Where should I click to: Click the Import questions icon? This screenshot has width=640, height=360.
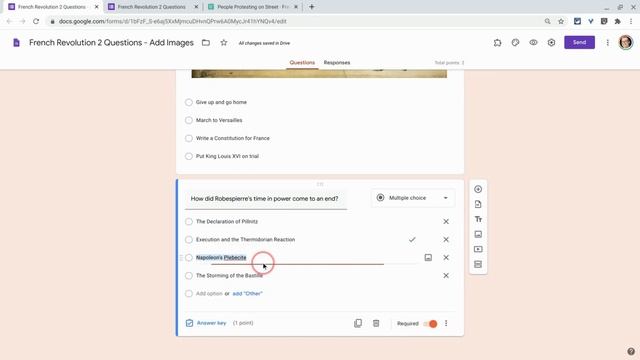point(478,204)
